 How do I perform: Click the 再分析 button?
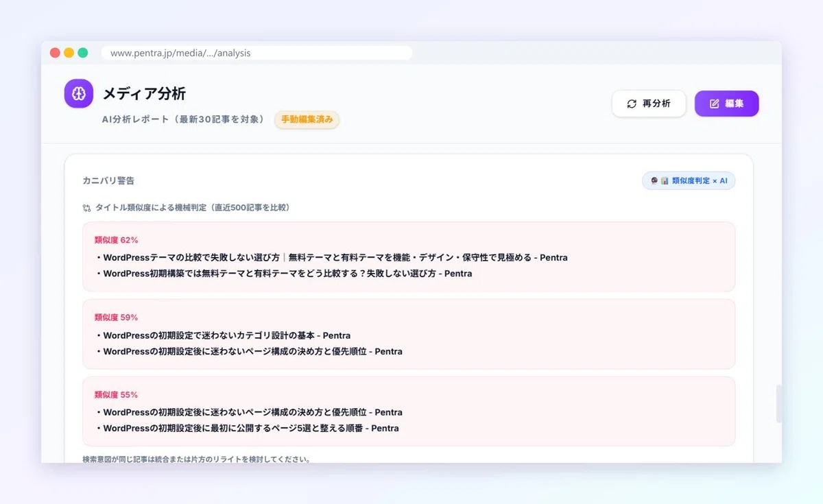(x=649, y=104)
